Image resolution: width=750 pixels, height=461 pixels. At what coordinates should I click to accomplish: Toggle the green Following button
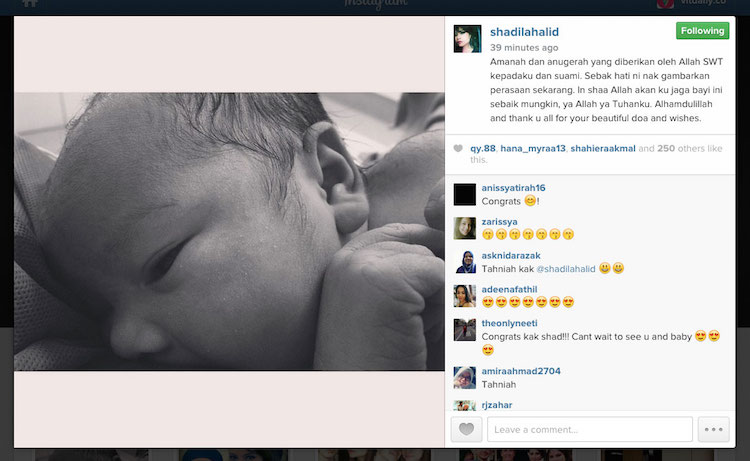[702, 31]
